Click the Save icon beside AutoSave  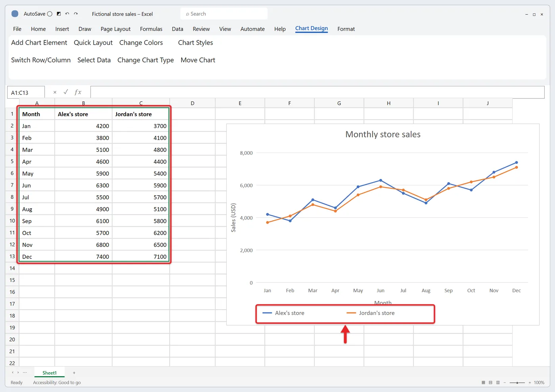pos(59,14)
